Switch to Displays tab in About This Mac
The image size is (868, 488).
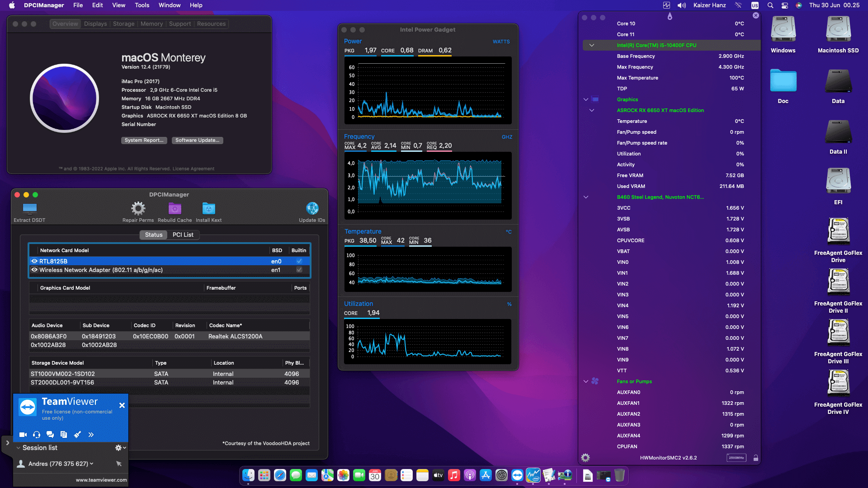point(95,24)
